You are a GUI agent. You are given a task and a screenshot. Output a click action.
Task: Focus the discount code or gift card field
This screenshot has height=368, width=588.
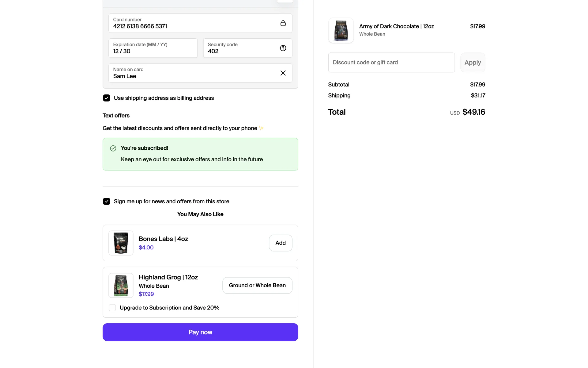[391, 63]
